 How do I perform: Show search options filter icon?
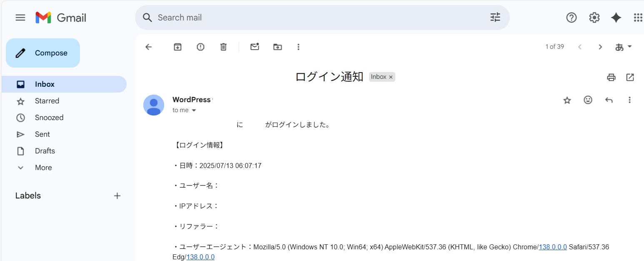(x=495, y=18)
